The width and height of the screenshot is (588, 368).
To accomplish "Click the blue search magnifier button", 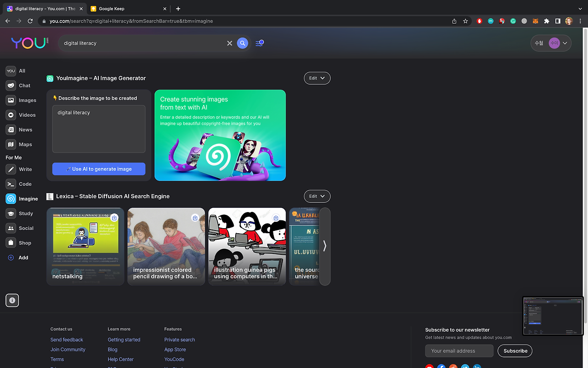I will pyautogui.click(x=243, y=43).
